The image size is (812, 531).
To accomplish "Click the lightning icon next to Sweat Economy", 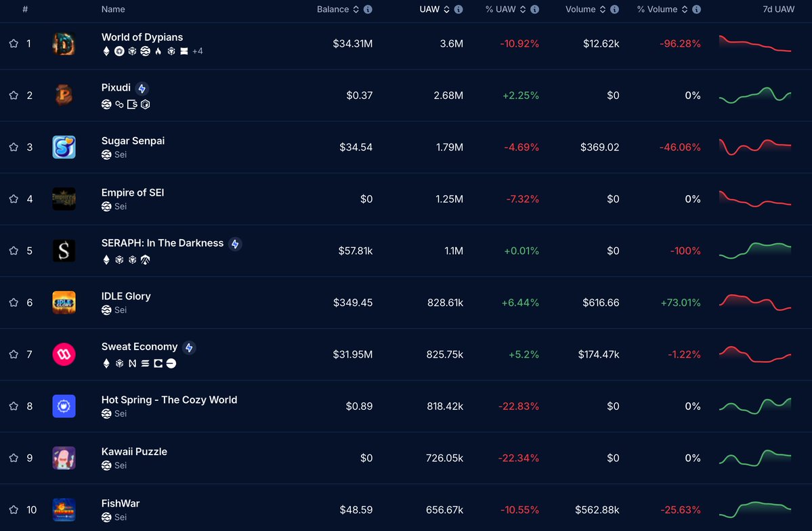I will [190, 347].
